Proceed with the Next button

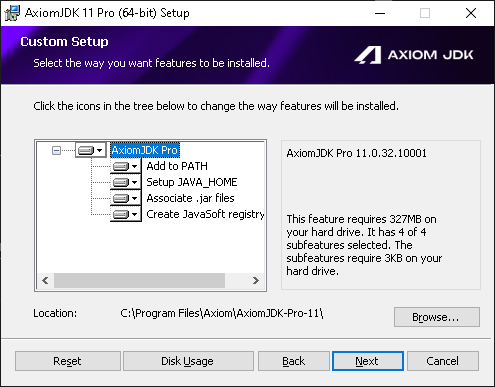[368, 361]
